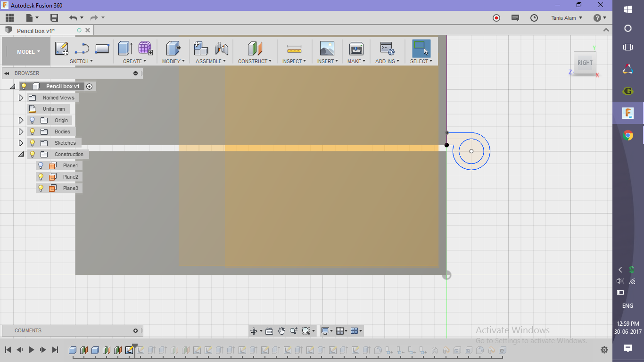644x362 pixels.
Task: Select the Rectangle sketch tool
Action: point(102,49)
